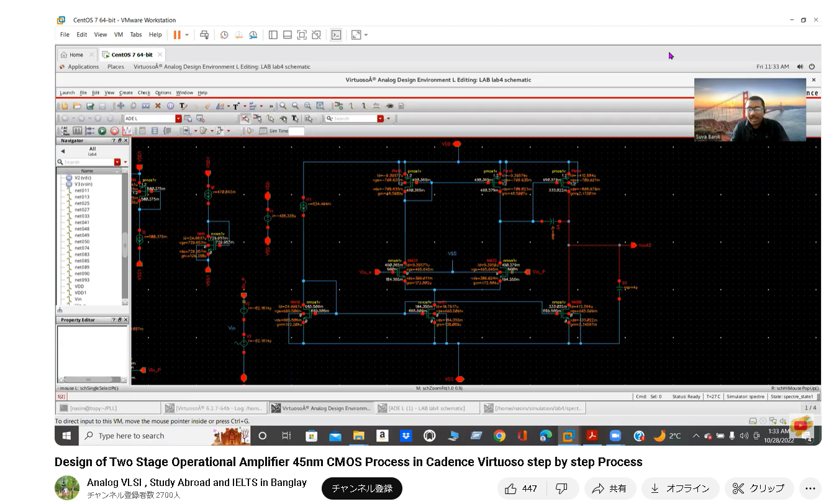Image resolution: width=834 pixels, height=504 pixels.
Task: Click the red X delete icon
Action: 158,106
